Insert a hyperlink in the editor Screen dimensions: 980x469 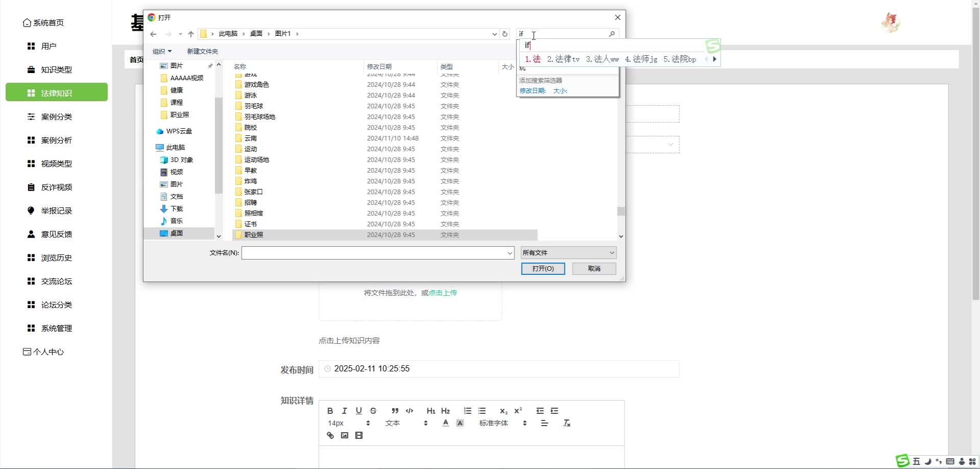point(330,435)
